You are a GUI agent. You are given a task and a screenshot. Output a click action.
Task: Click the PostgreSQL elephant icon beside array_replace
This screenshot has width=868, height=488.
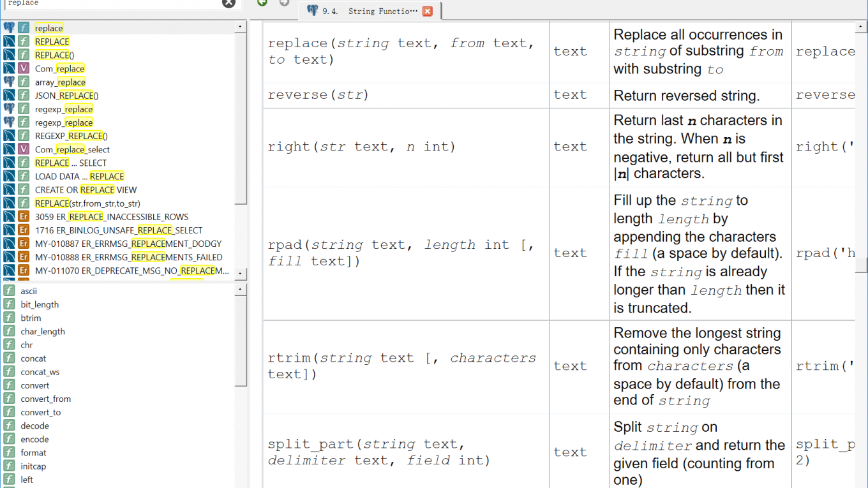click(9, 82)
